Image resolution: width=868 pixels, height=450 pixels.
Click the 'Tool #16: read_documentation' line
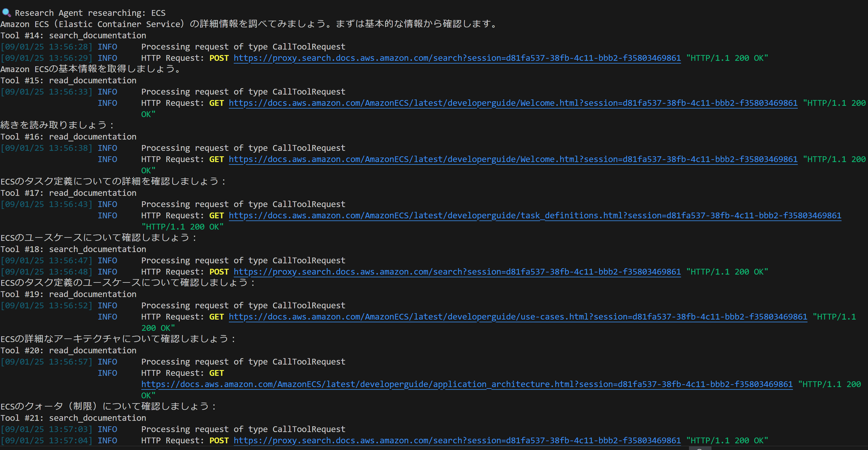pyautogui.click(x=68, y=137)
